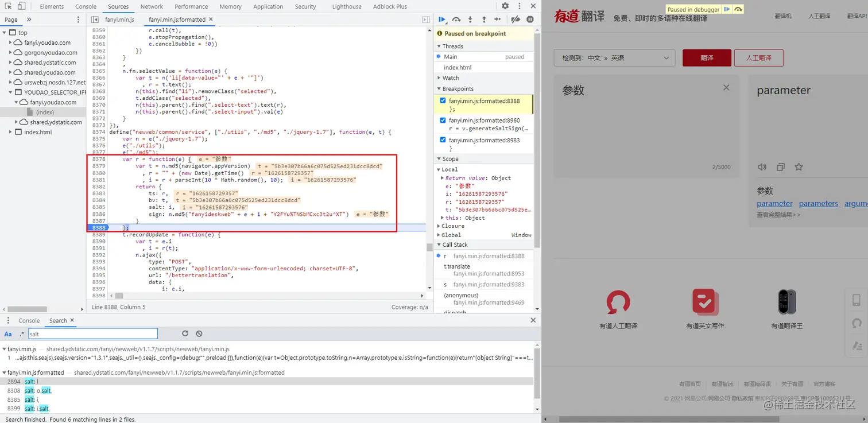Click the Step icon in debugger toolbar

click(498, 20)
